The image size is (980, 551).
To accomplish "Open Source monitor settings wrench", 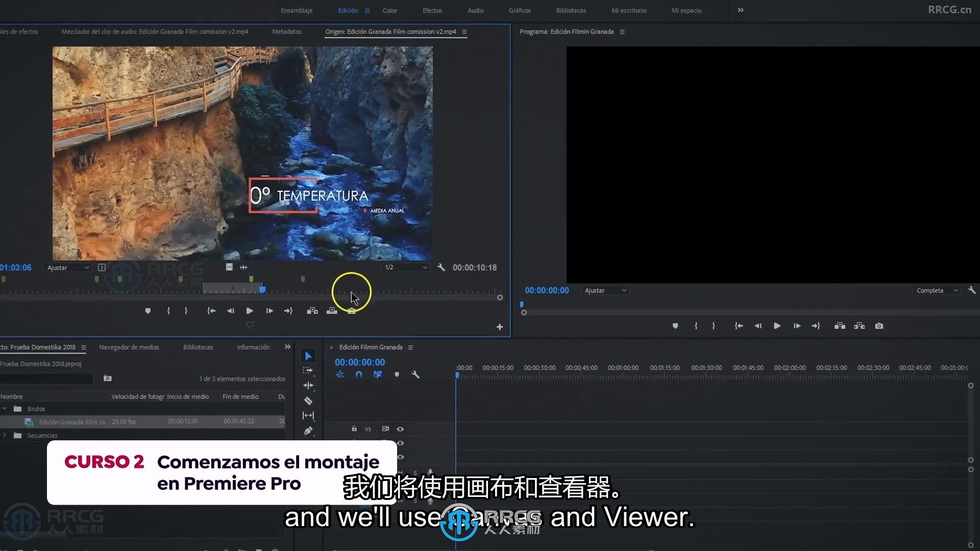I will pos(442,267).
